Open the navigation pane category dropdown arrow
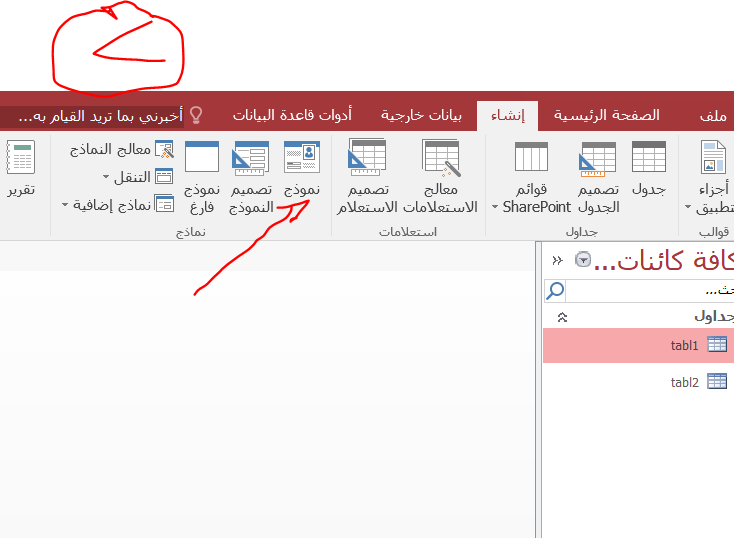This screenshot has width=734, height=538. click(x=583, y=259)
